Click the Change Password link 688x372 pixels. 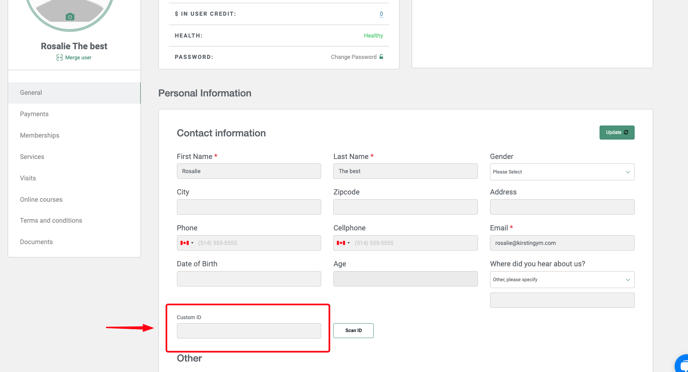coord(354,57)
